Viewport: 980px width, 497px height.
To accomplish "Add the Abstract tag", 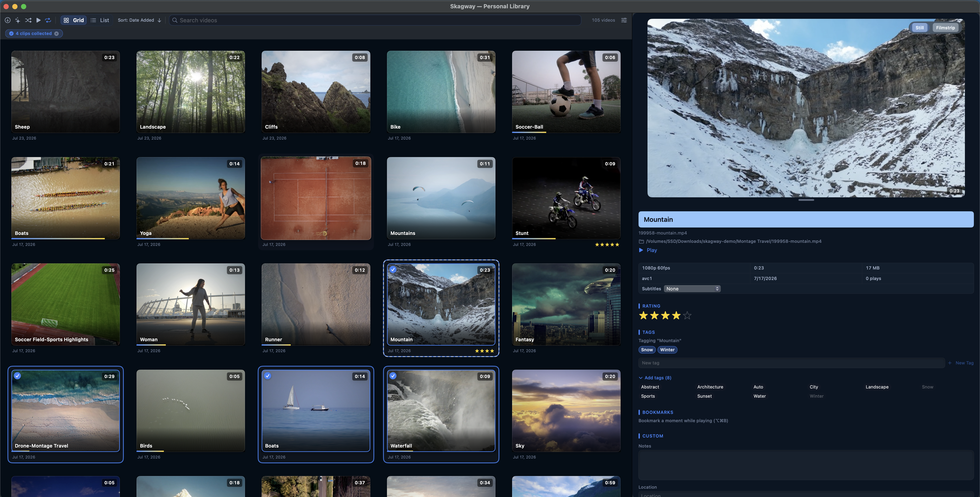I will pyautogui.click(x=650, y=387).
